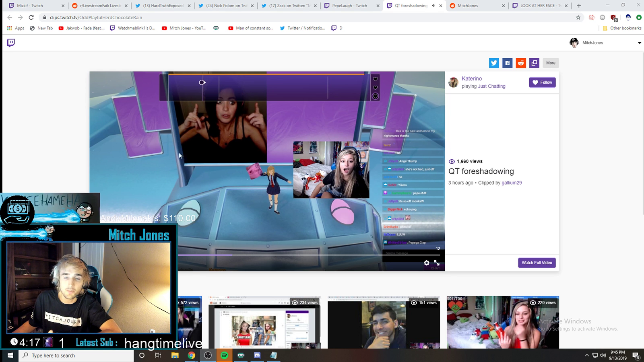Copy the clip link with the copy icon
The image size is (644, 362).
point(534,63)
